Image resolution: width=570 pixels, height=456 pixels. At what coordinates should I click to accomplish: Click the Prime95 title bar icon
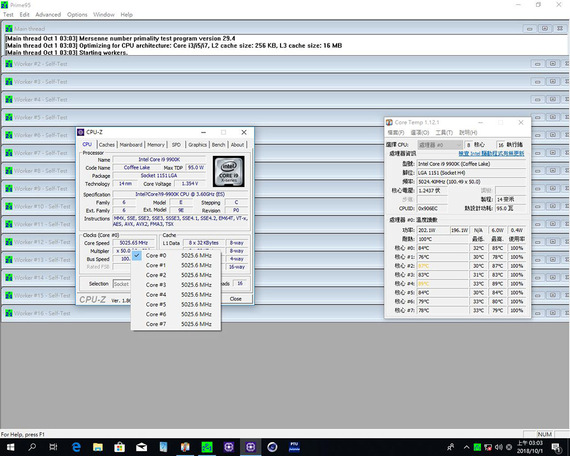(x=4, y=5)
